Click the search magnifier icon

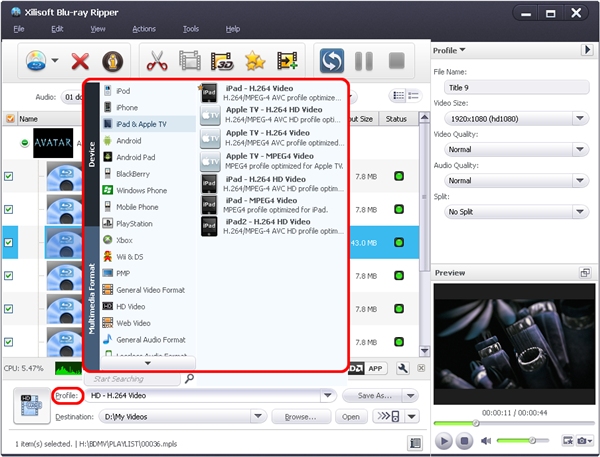[x=189, y=379]
